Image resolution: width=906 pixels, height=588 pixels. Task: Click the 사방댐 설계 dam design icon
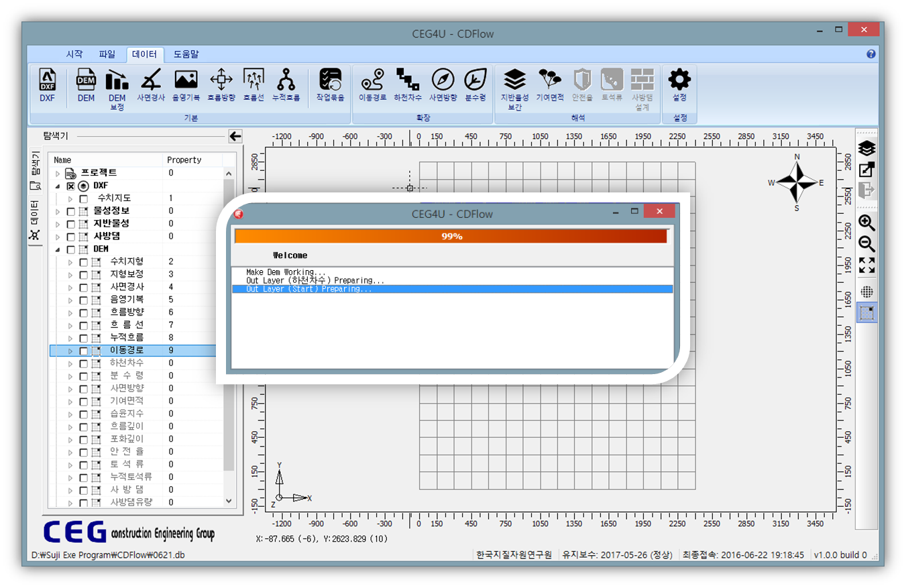[643, 89]
